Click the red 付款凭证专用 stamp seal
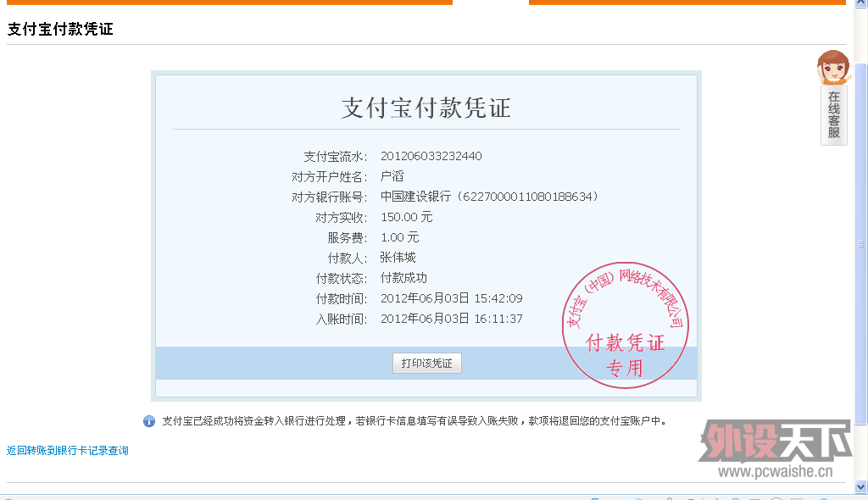 [x=626, y=325]
